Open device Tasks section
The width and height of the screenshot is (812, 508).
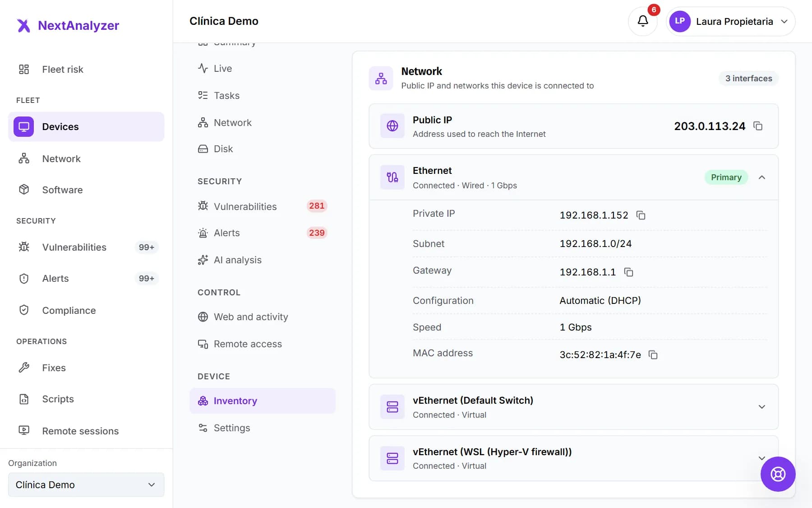click(263, 95)
